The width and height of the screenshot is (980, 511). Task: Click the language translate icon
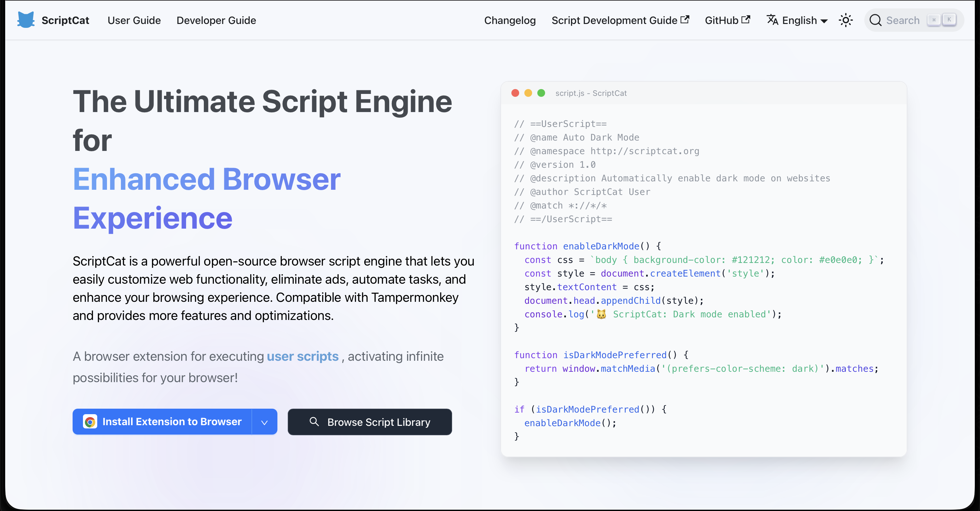point(772,20)
